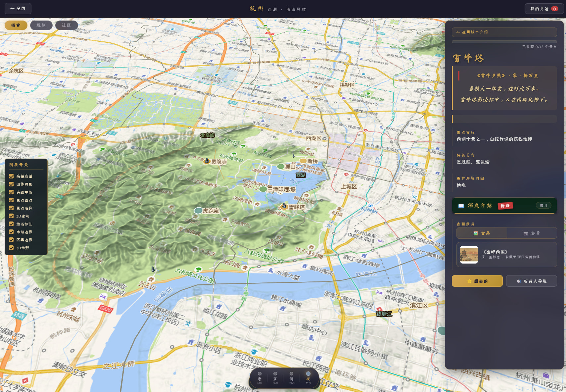Click the 杭州 city title in header

pos(257,9)
